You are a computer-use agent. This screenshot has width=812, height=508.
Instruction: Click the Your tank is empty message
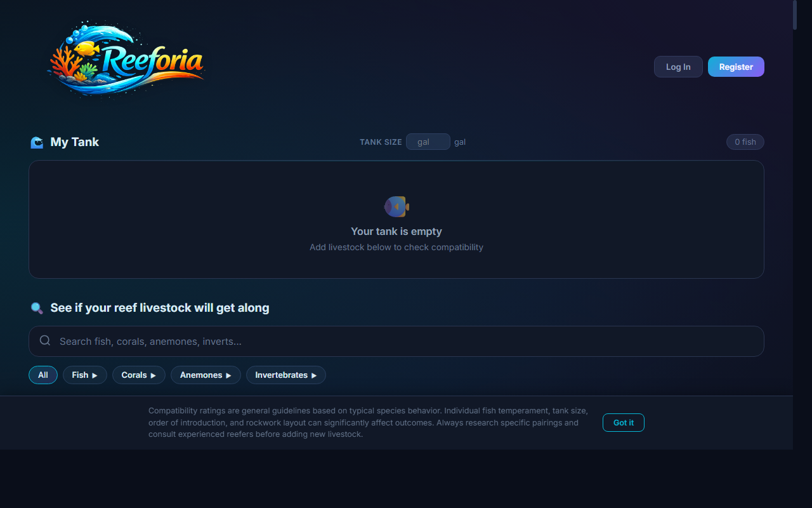pyautogui.click(x=396, y=232)
